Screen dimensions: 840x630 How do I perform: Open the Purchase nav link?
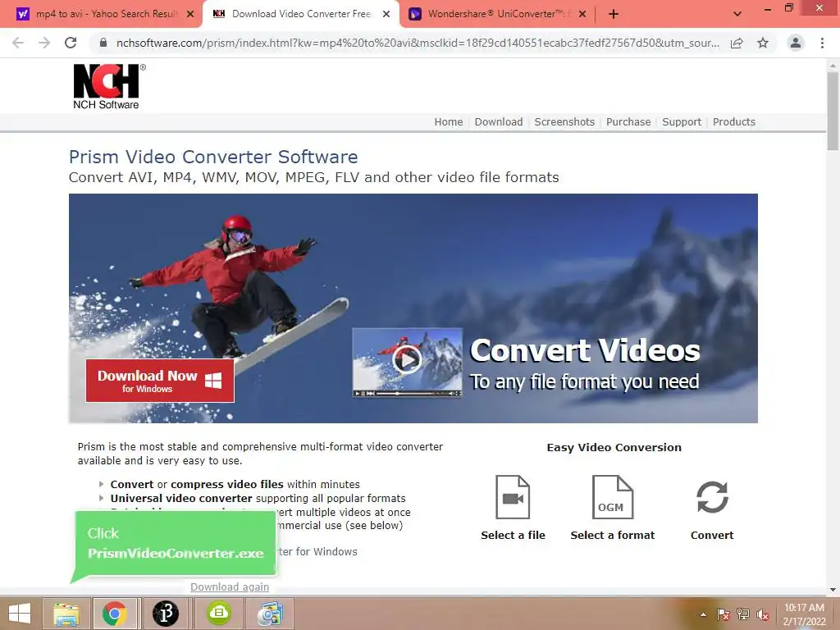coord(628,122)
